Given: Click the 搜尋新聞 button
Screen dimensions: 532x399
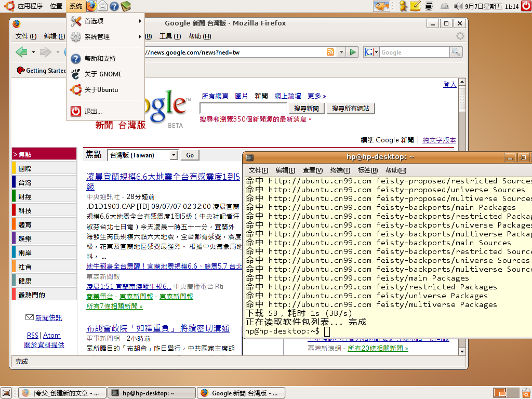Looking at the screenshot, I should click(307, 109).
